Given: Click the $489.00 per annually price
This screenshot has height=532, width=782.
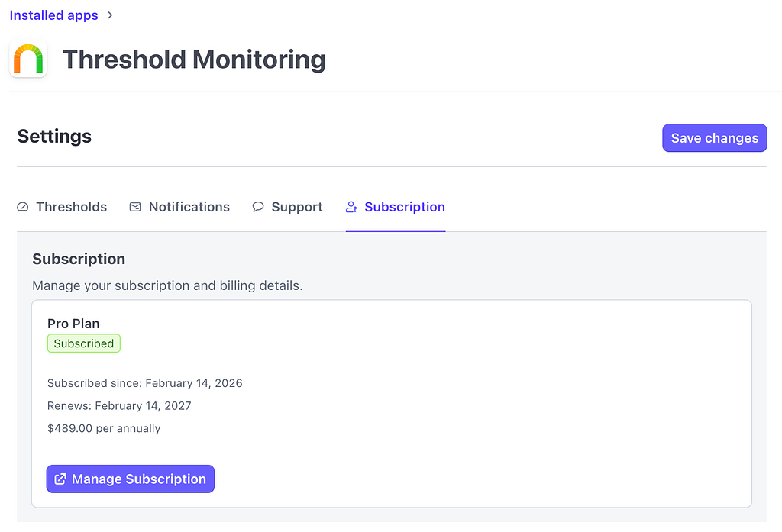Looking at the screenshot, I should tap(104, 429).
